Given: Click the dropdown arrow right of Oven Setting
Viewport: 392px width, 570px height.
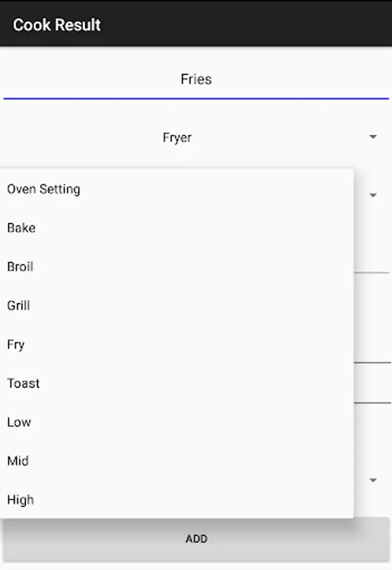Looking at the screenshot, I should tap(373, 195).
